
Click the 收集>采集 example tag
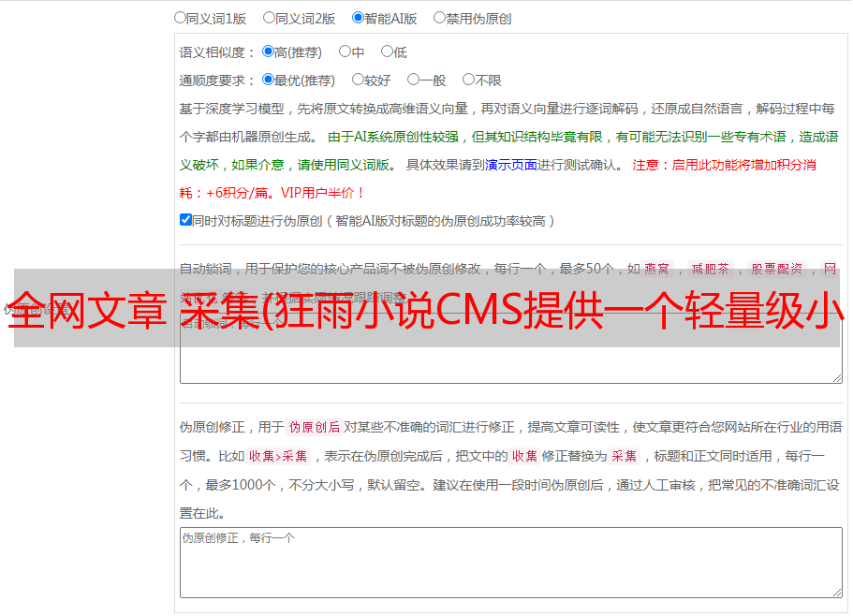pos(278,456)
